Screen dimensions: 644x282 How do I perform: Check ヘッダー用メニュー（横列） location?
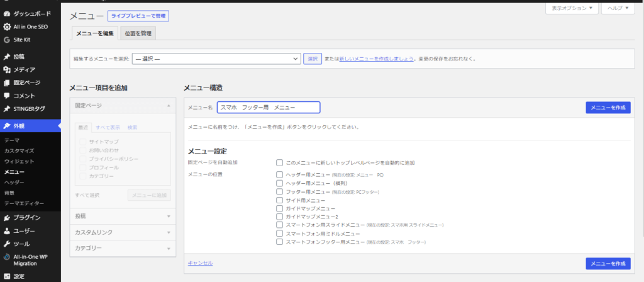[x=280, y=183]
